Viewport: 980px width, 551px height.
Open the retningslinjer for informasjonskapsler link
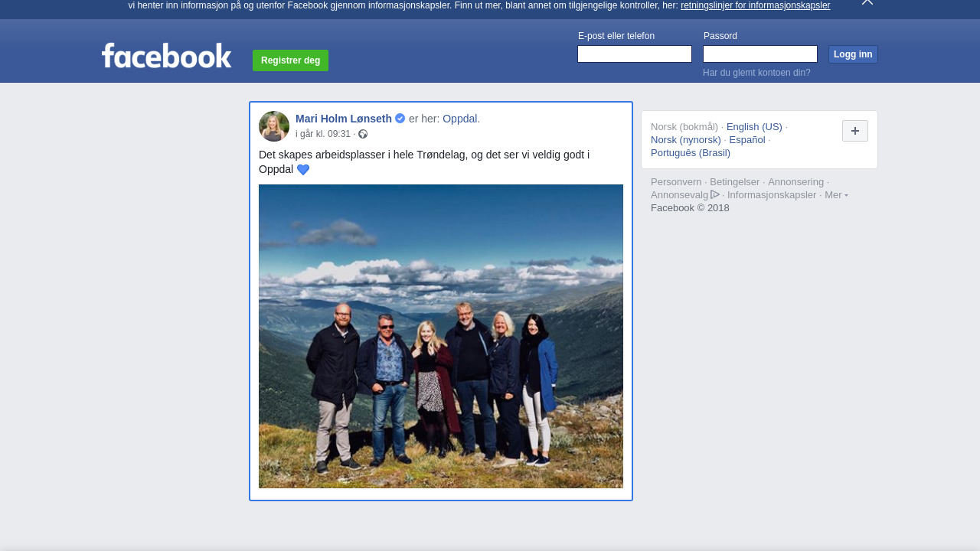pos(755,5)
